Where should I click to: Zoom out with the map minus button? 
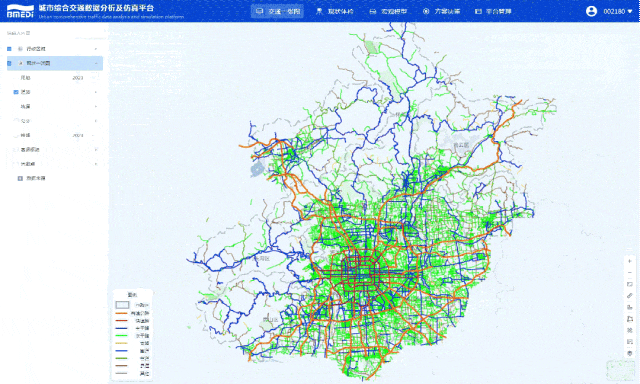click(630, 273)
